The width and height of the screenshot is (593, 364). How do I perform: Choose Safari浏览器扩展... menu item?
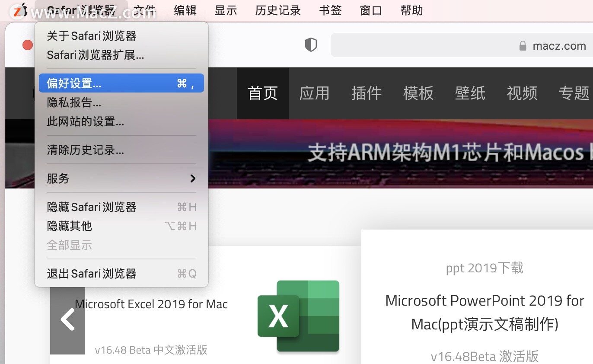121,55
